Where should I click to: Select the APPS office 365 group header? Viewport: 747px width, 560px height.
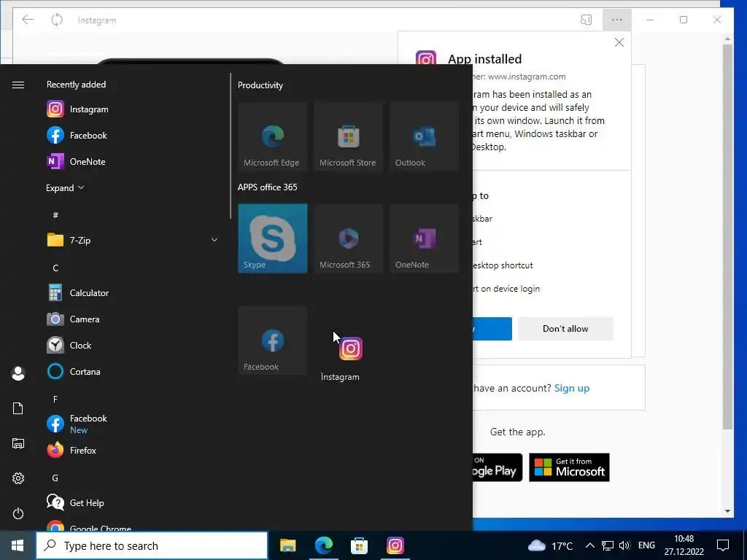(x=267, y=187)
